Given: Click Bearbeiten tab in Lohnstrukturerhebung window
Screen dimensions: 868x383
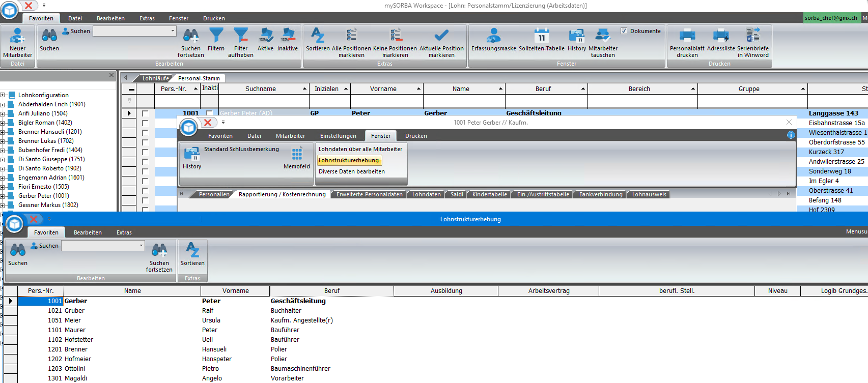Looking at the screenshot, I should [x=88, y=232].
